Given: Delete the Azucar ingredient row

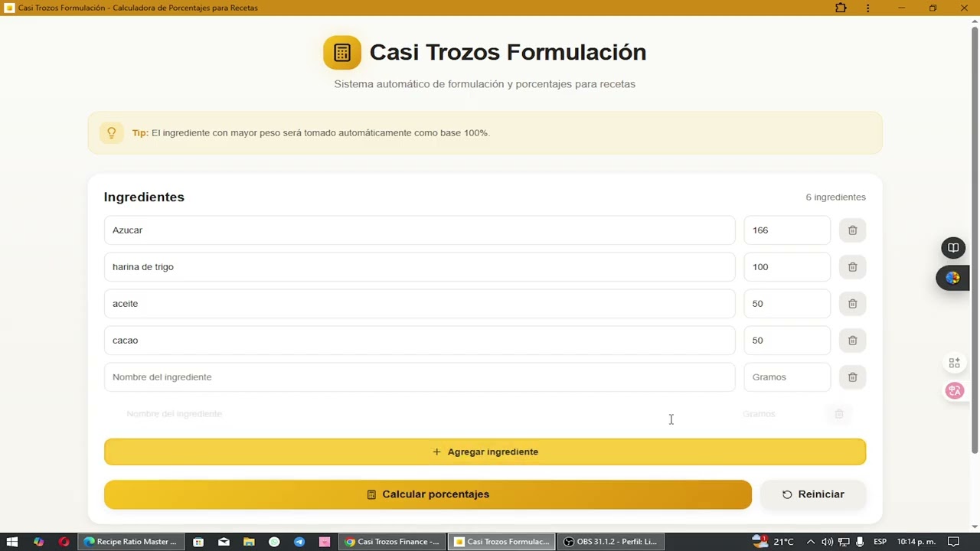Looking at the screenshot, I should pos(852,230).
